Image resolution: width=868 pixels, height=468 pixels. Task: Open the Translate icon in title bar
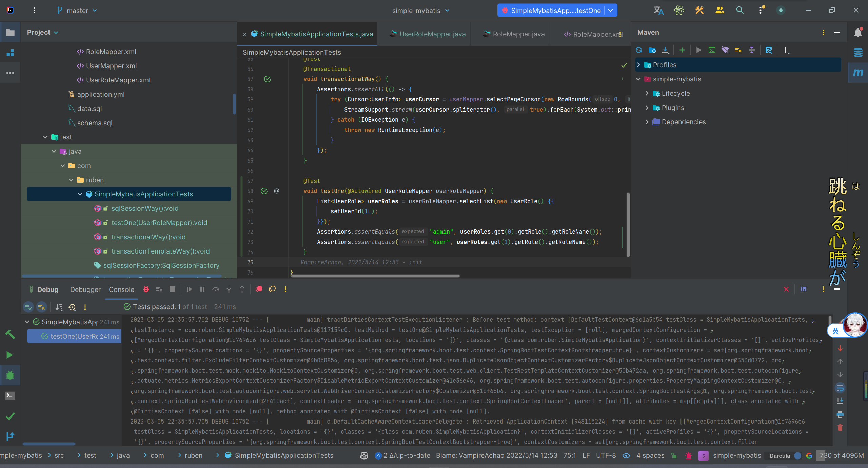658,10
